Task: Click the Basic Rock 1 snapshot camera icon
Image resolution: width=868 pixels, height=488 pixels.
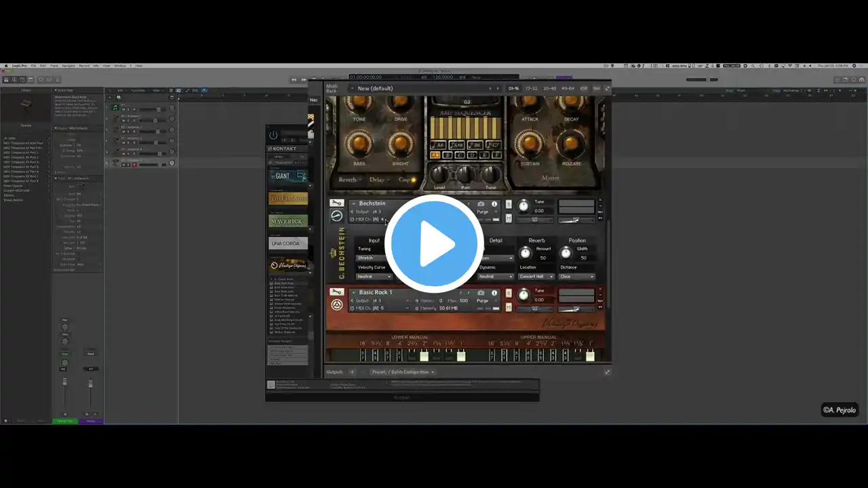Action: pos(481,293)
